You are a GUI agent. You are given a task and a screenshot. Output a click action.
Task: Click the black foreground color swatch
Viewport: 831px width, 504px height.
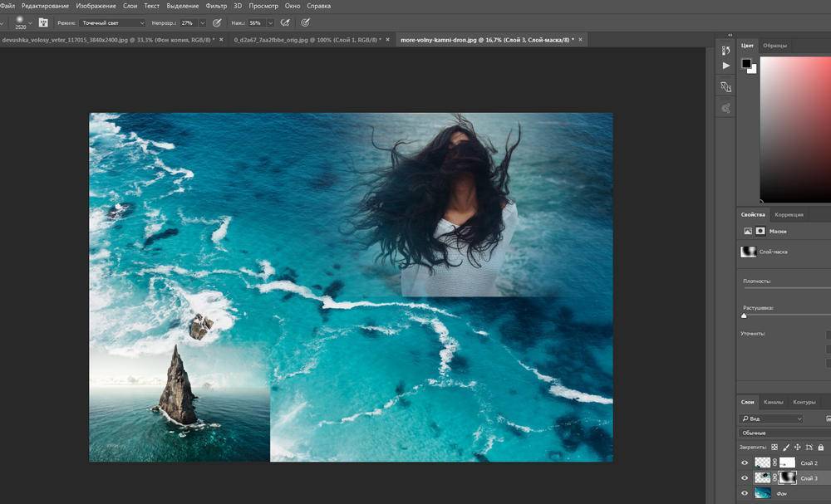coord(746,64)
